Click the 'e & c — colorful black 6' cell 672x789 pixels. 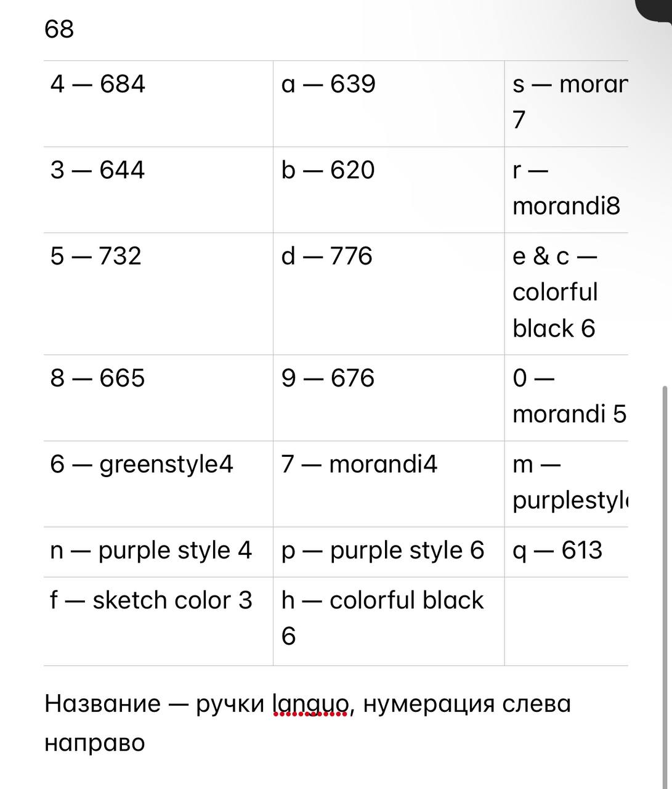pos(566,294)
